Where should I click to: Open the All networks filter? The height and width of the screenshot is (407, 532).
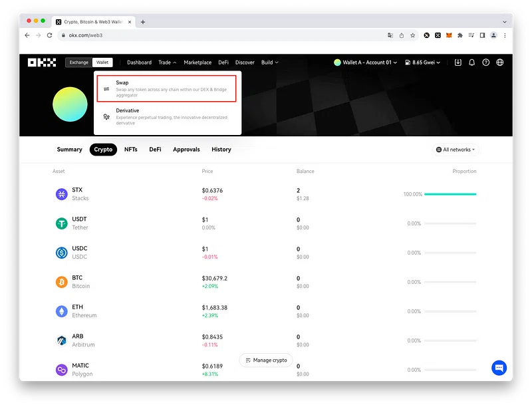[x=456, y=150]
